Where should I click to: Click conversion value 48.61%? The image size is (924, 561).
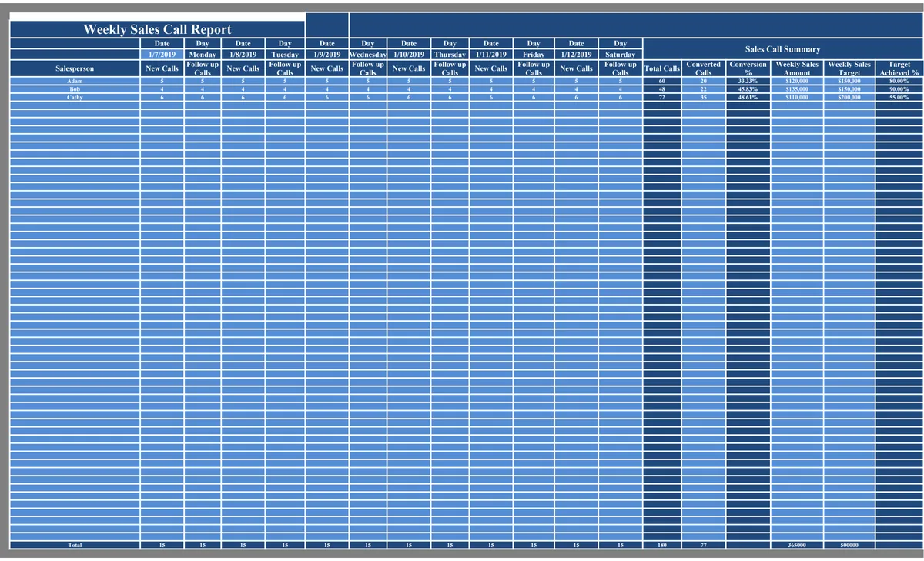coord(748,98)
